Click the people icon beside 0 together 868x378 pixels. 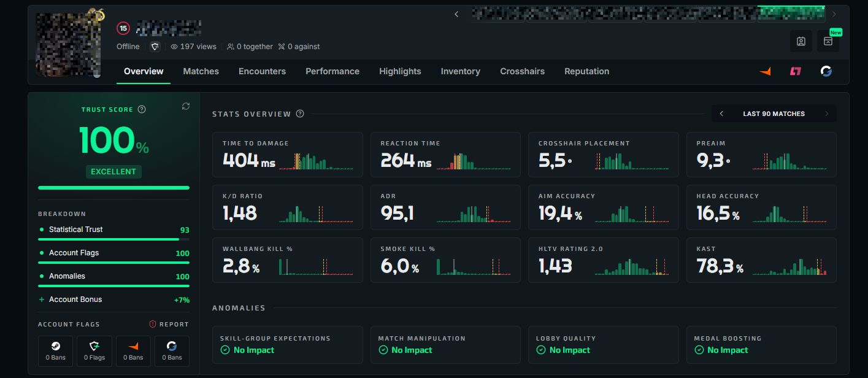coord(231,47)
